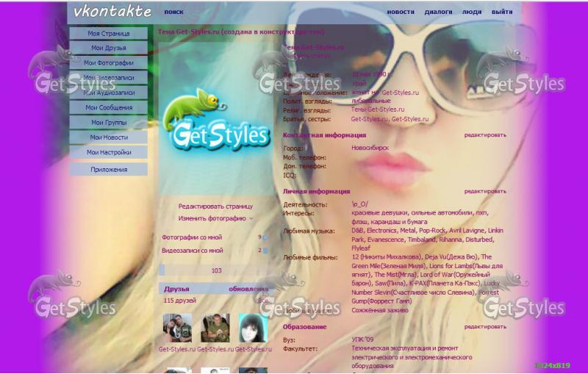Viewport: 588px width, 374px height.
Task: Click the vkontakte logo in the header
Action: pos(112,12)
